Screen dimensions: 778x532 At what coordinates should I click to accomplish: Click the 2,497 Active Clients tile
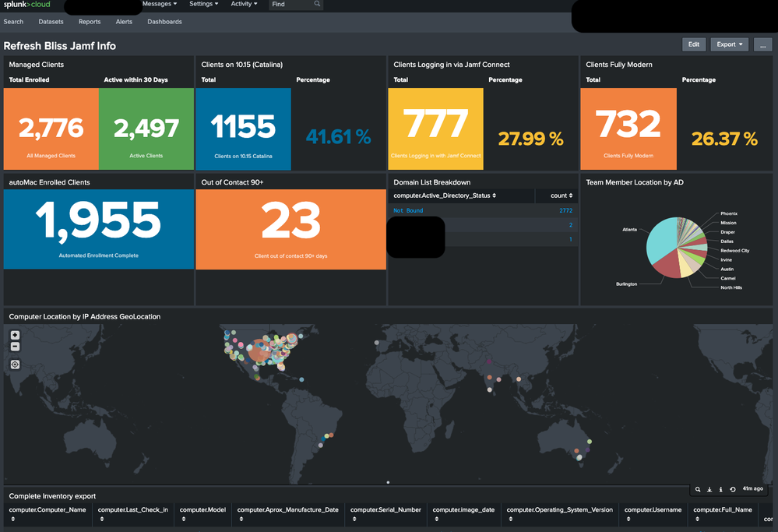click(x=146, y=129)
